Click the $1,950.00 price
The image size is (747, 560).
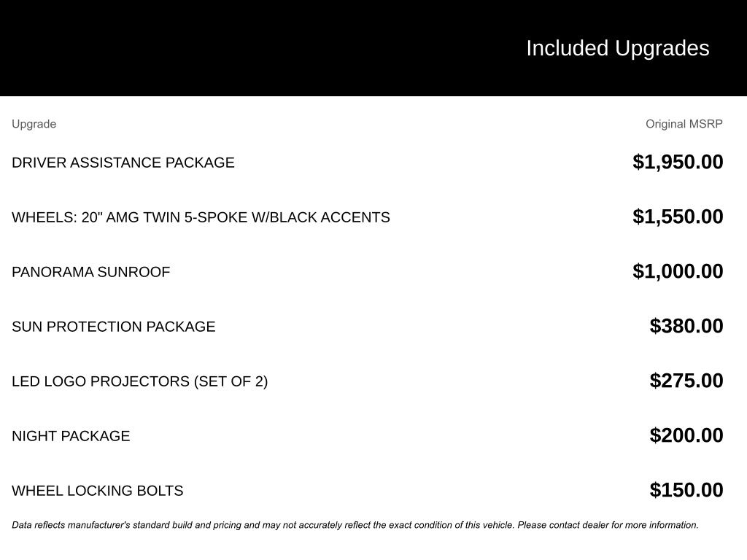pyautogui.click(x=678, y=162)
